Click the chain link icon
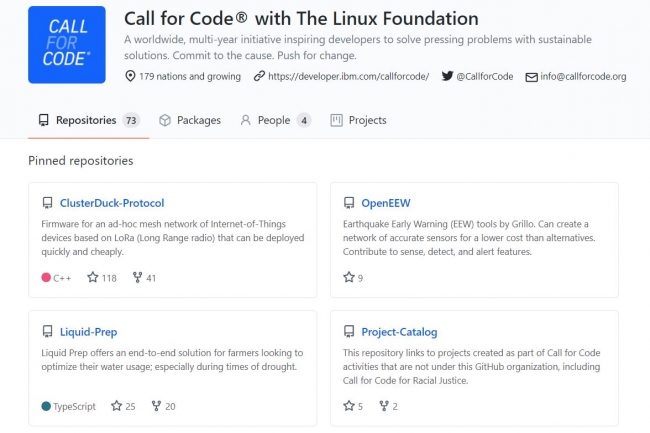650x433 pixels. (260, 76)
